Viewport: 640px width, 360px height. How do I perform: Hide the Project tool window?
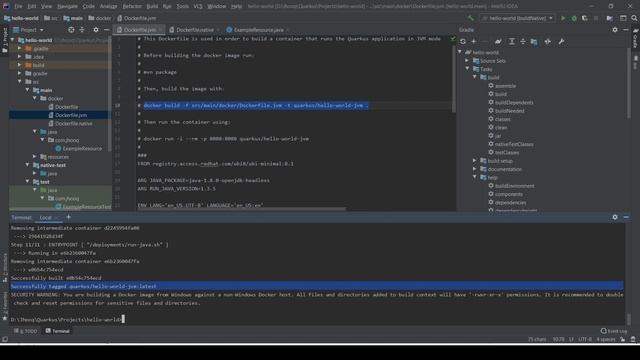pos(107,30)
